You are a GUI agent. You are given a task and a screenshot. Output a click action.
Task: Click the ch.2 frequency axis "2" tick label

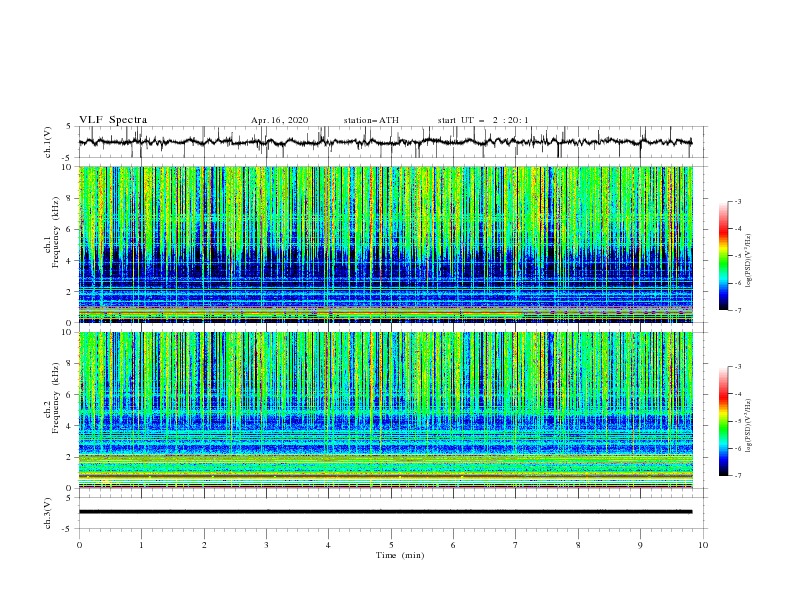point(71,457)
